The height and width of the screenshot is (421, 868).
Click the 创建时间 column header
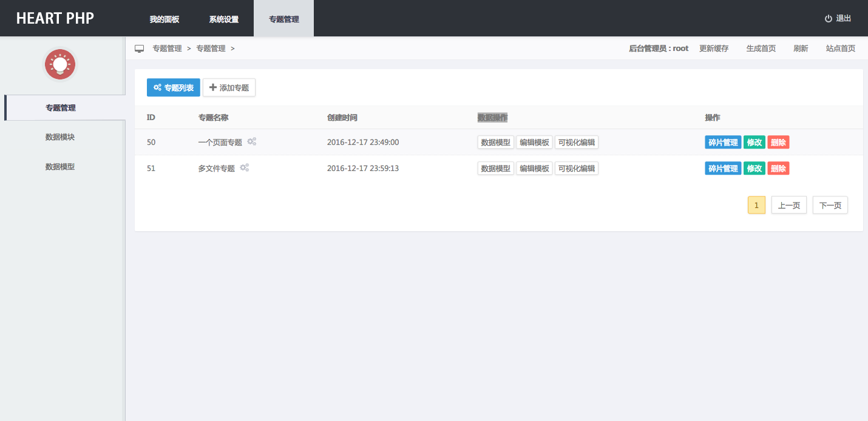click(342, 118)
